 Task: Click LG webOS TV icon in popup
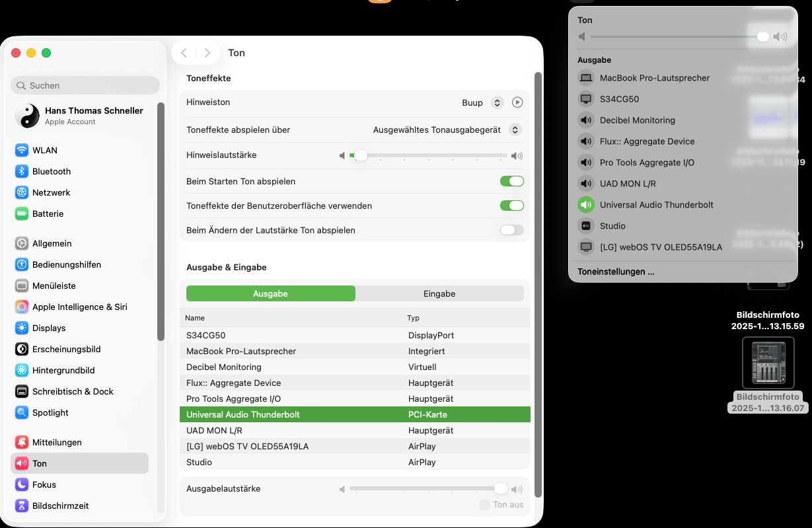pos(585,247)
